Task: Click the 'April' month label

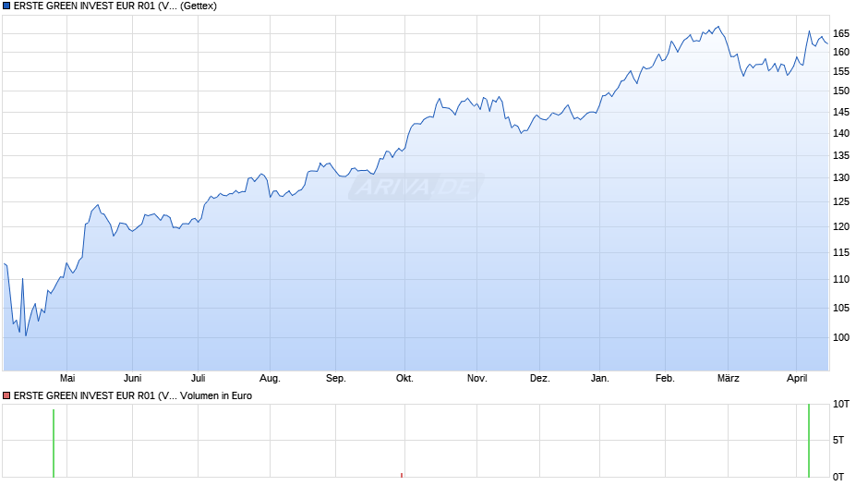Action: pos(797,378)
